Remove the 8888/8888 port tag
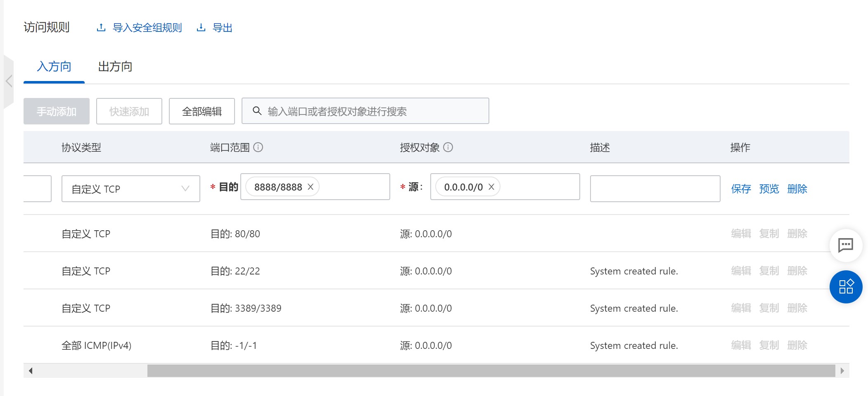Viewport: 868px width, 396px height. (311, 187)
